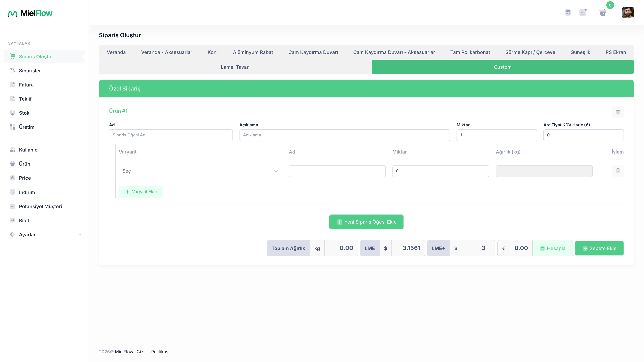
Task: Click Yeni Sipariş Öğesi Ekle button
Action: (x=366, y=222)
